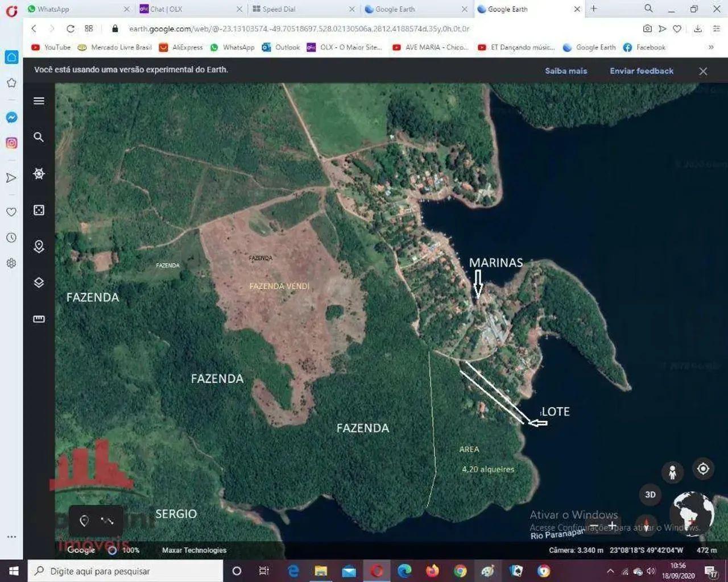Open File Explorer from the taskbar
This screenshot has width=728, height=582.
pyautogui.click(x=321, y=571)
